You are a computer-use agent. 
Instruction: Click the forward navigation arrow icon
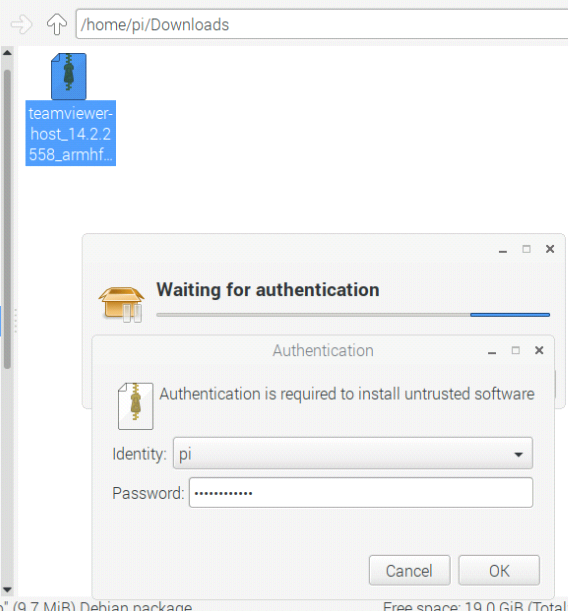tap(21, 24)
